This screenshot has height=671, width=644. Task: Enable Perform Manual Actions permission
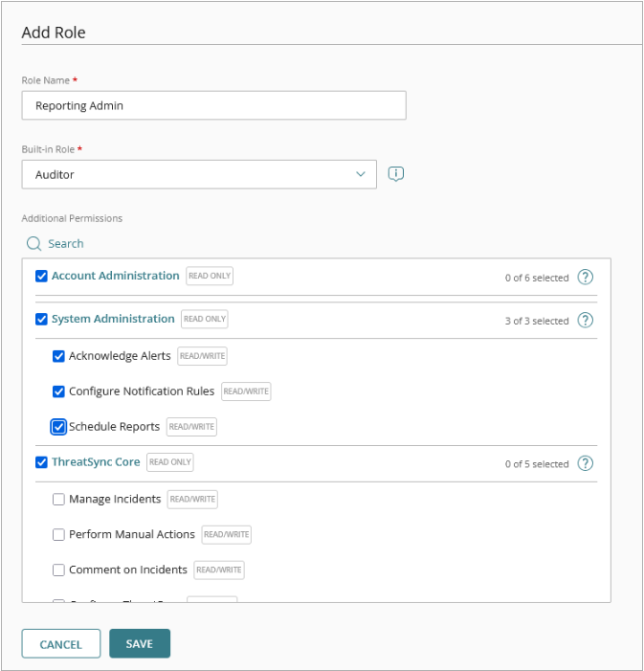[58, 535]
